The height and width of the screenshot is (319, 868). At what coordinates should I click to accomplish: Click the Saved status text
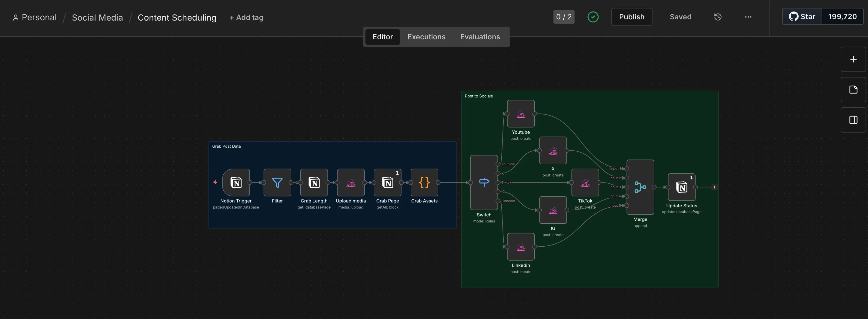click(x=680, y=17)
